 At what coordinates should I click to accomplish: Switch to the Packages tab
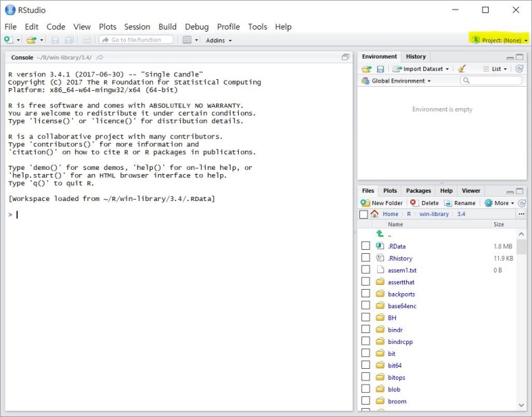coord(418,191)
